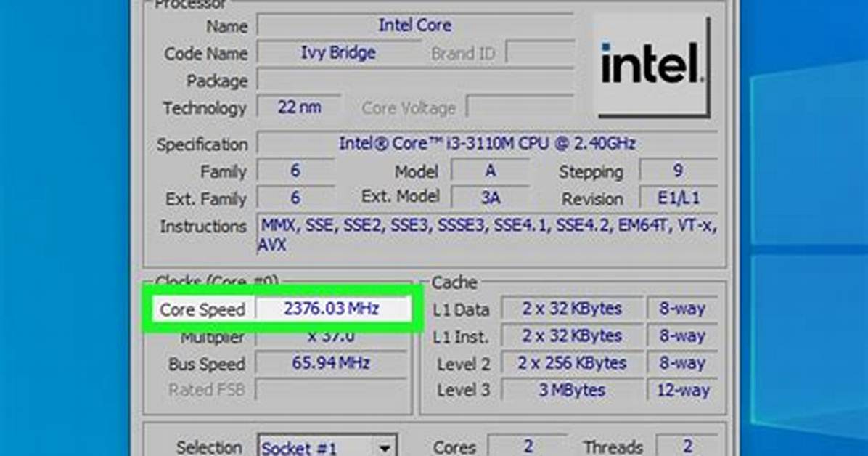Click the empty Rated FSB field
The image size is (868, 456).
tap(331, 390)
